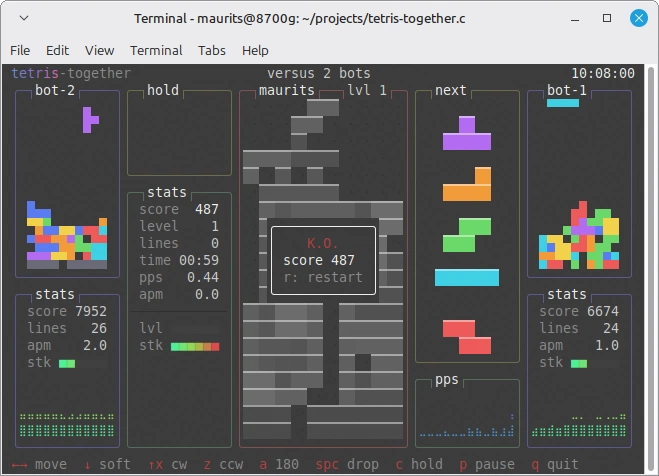Viewport: 659px width, 476px height.
Task: Click bot-2 score value 7952
Action: (x=91, y=311)
